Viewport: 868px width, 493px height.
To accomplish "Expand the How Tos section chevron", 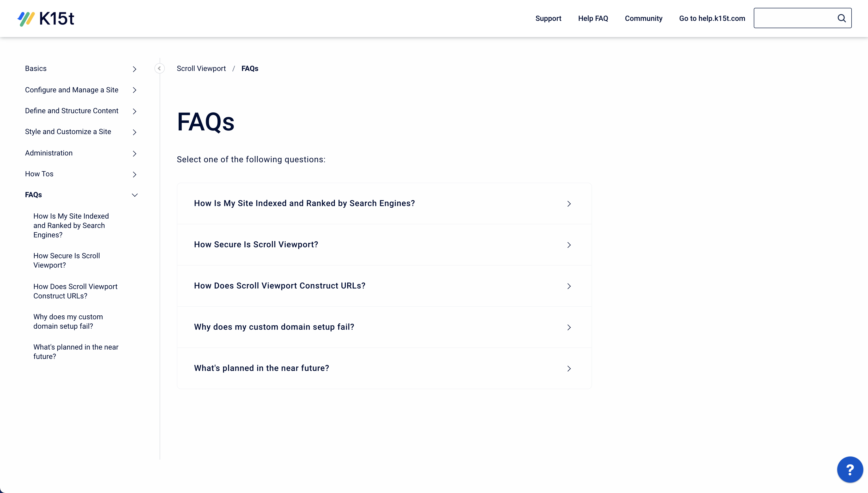I will pos(134,175).
